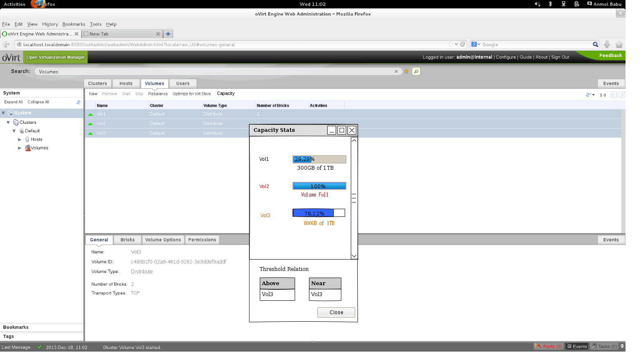Screen dimensions: 644x357
Task: Click the search magnifier button
Action: (416, 71)
